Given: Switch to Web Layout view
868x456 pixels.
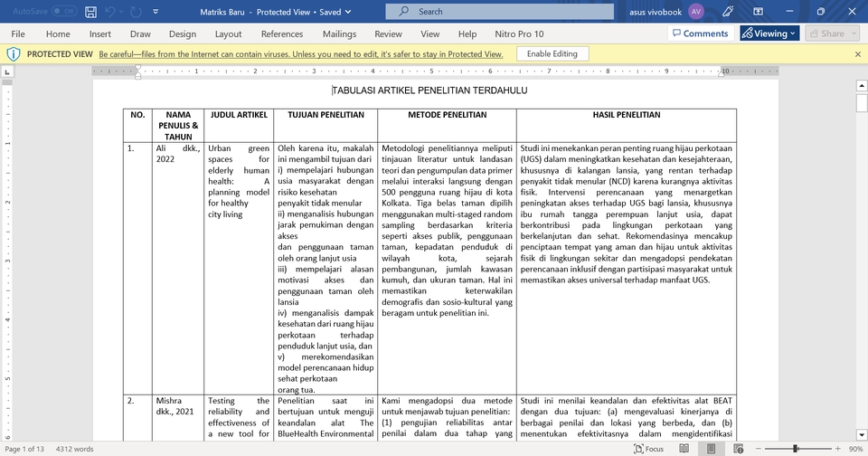Looking at the screenshot, I should [741, 449].
